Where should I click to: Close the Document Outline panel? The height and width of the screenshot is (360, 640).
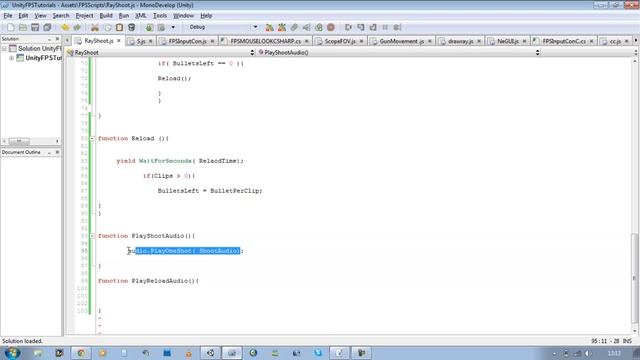point(57,152)
